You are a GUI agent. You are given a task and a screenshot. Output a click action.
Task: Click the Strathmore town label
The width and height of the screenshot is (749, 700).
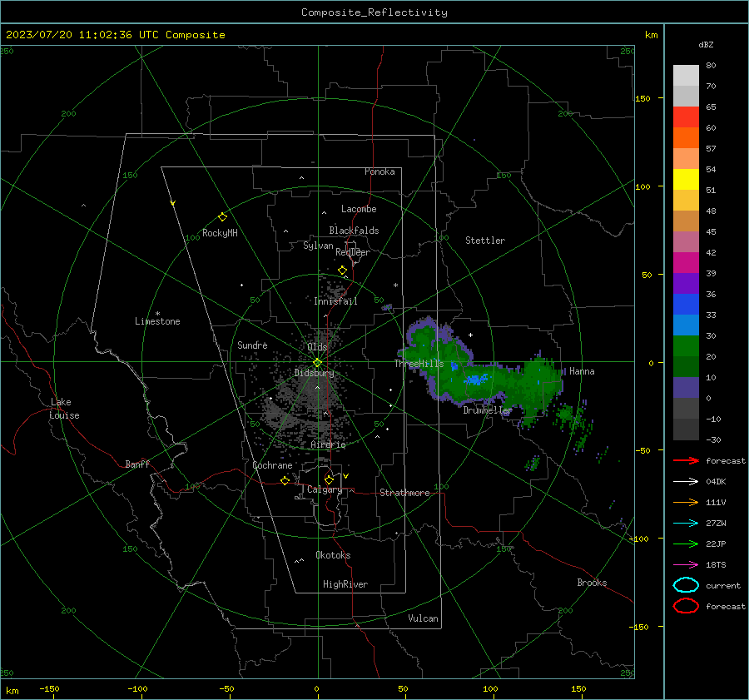(x=404, y=493)
